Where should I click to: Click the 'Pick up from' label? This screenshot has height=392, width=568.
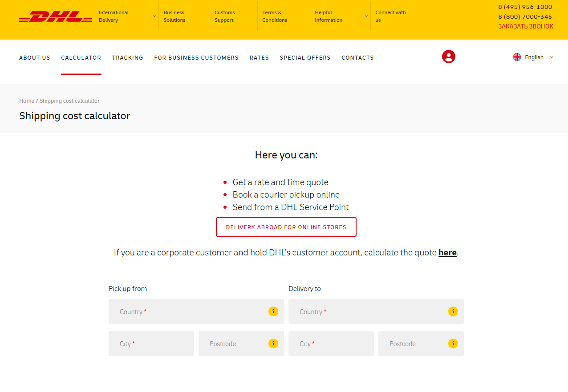[128, 289]
